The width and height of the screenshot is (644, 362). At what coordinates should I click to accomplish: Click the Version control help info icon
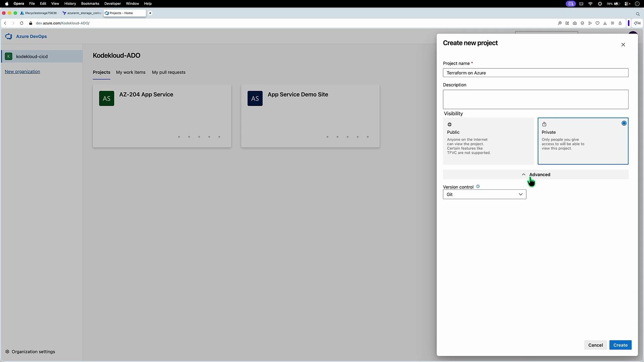pyautogui.click(x=478, y=187)
